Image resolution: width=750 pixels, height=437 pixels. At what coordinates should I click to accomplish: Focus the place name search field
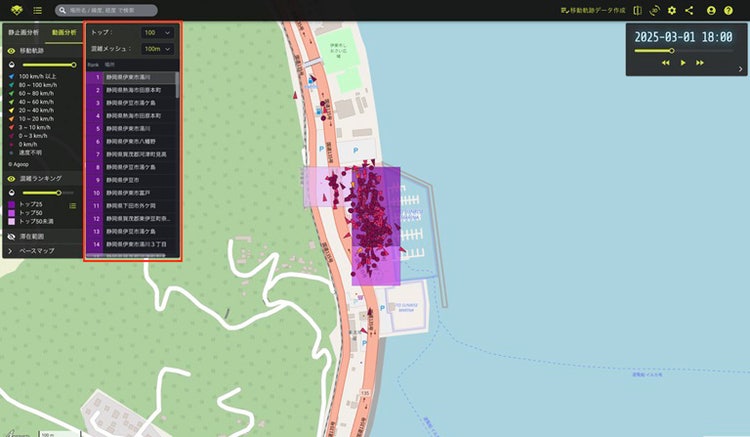(106, 10)
